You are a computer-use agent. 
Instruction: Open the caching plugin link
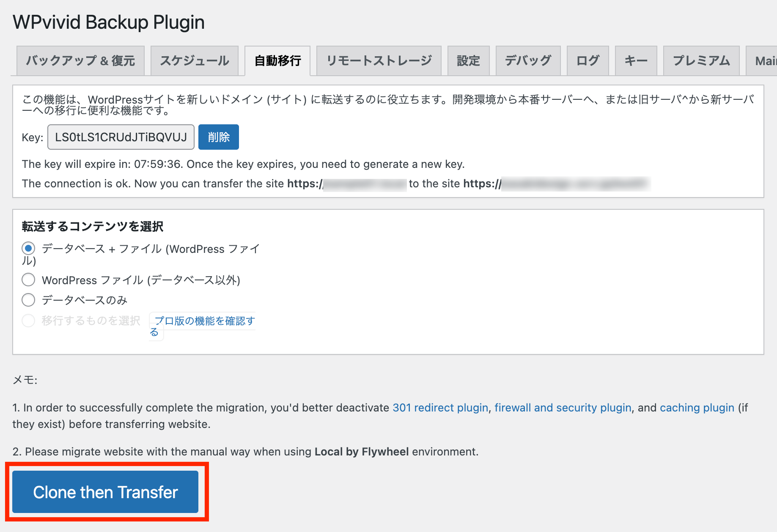(x=697, y=408)
